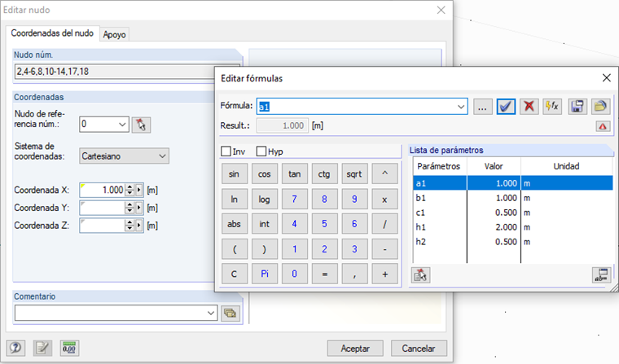
Task: Open the units and decimals icon
Action: (69, 348)
